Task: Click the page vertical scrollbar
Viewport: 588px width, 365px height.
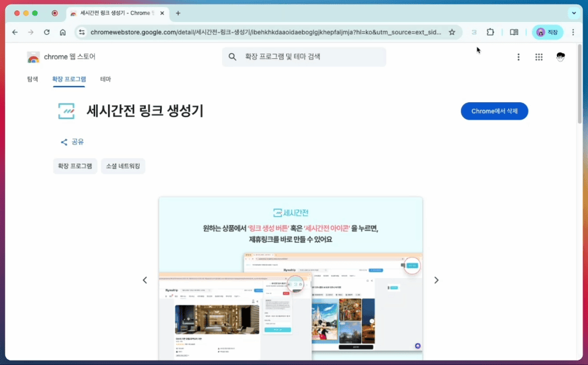Action: 580,84
